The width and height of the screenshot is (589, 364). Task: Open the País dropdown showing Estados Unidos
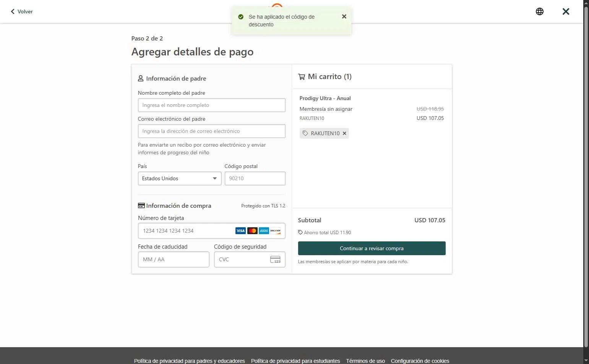click(x=180, y=178)
